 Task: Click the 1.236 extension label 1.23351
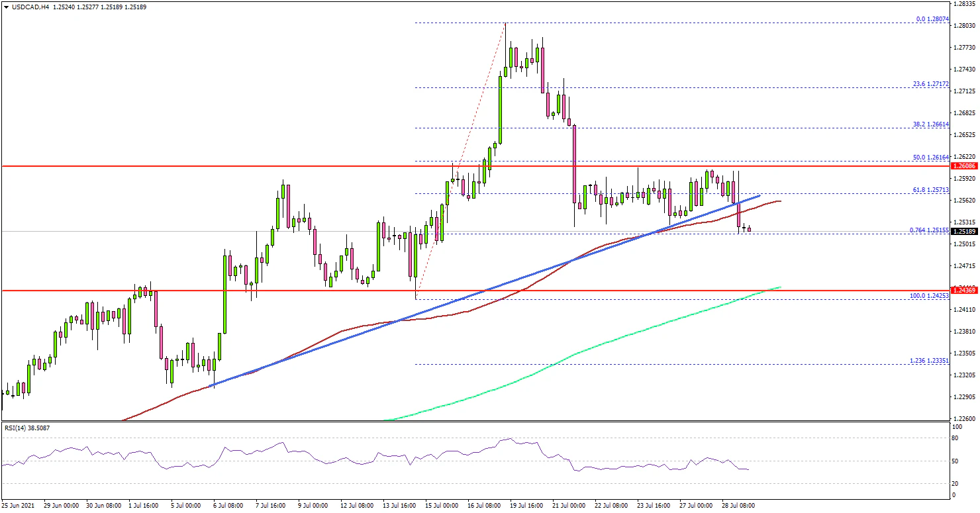[930, 361]
